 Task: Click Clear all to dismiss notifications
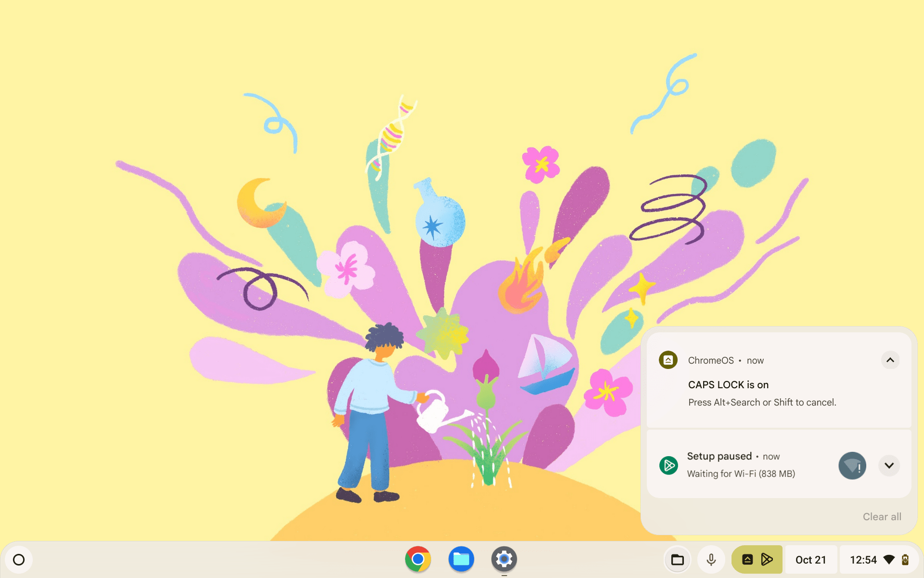pos(882,516)
